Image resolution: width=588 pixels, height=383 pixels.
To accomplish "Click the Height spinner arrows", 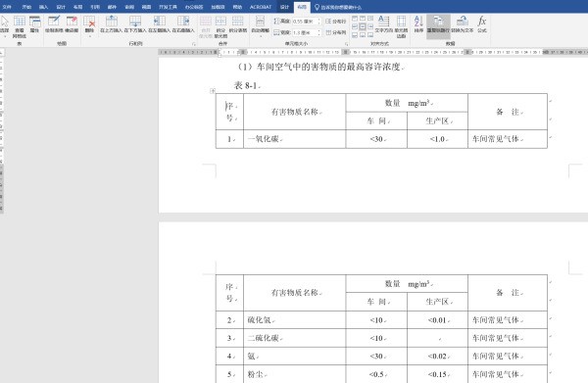I will tap(319, 22).
